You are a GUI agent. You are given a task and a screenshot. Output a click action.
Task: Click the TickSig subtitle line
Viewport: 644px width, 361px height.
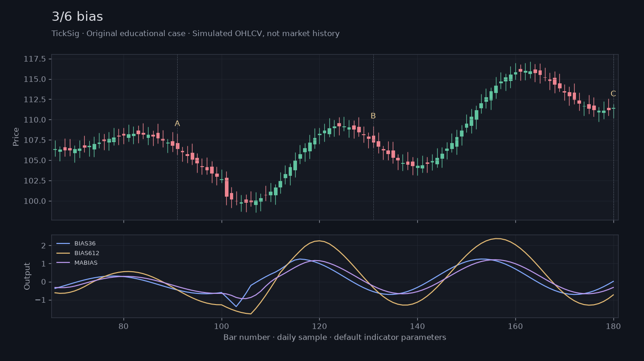tap(195, 34)
